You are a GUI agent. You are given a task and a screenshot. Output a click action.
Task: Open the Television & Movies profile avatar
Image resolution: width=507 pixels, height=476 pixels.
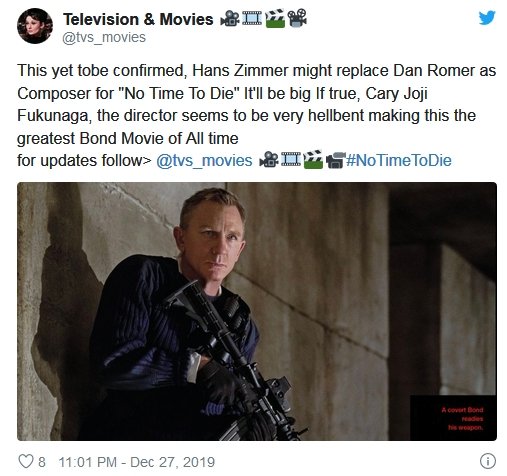pos(35,26)
